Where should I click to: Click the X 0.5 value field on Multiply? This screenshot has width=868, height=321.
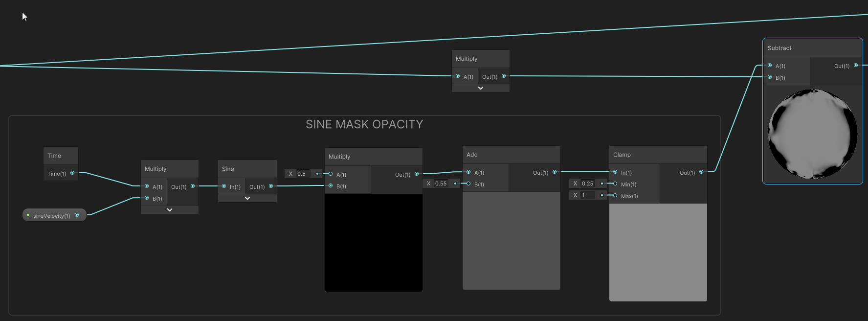pos(303,174)
